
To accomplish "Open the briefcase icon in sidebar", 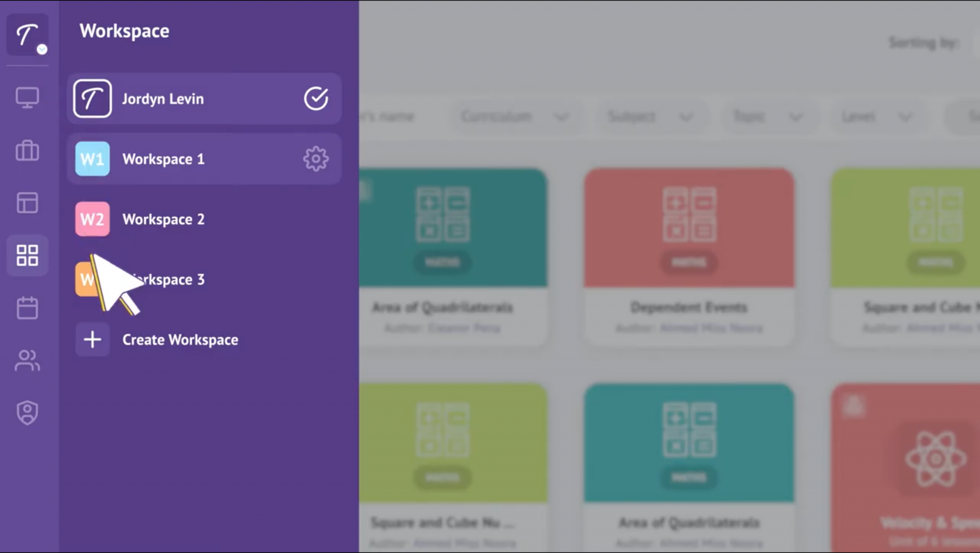I will pos(27,150).
